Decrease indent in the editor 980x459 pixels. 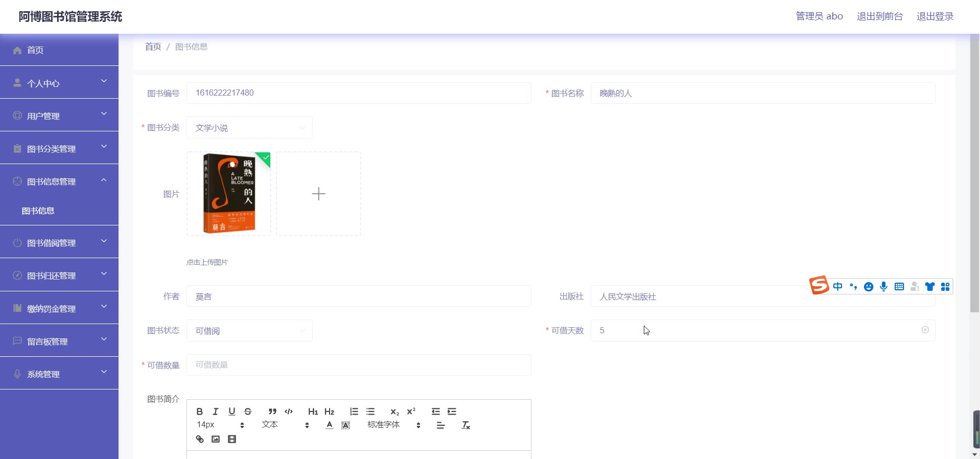(x=436, y=411)
